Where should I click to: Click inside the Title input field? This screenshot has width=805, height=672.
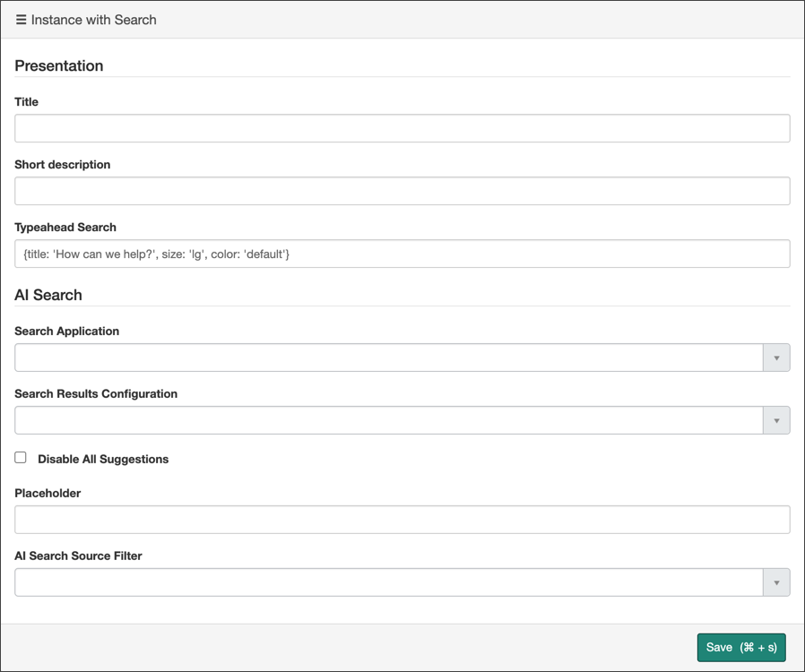click(402, 128)
